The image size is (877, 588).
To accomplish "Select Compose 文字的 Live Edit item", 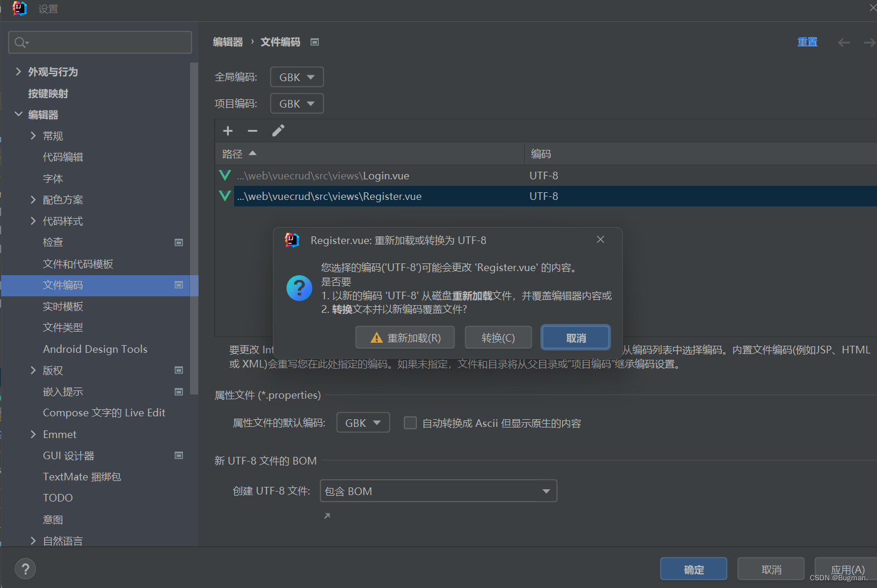I will tap(104, 413).
